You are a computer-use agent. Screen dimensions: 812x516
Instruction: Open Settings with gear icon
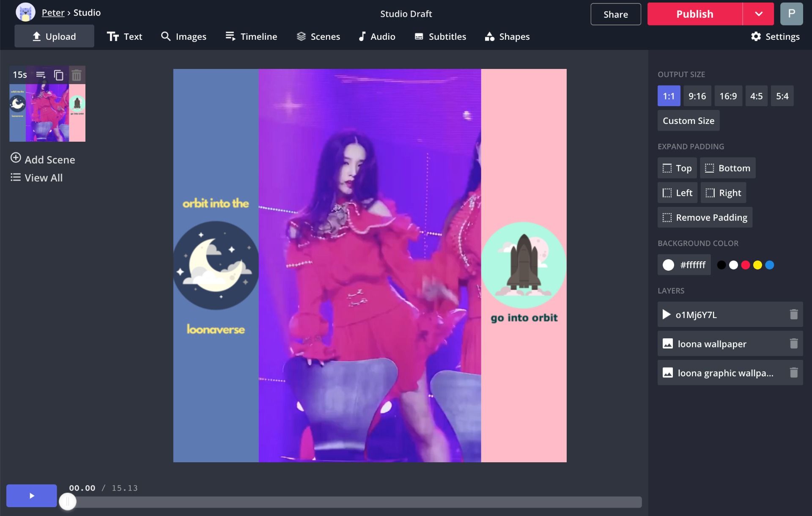point(775,36)
